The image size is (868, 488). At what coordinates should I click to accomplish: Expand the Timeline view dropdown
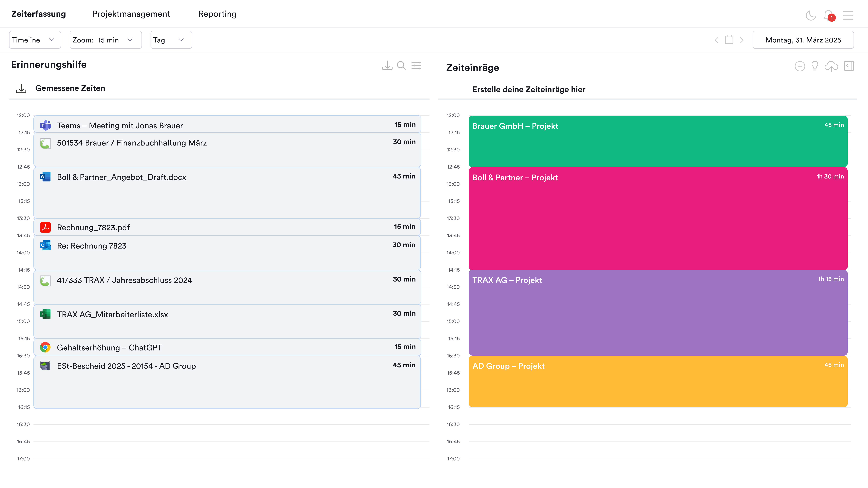35,40
